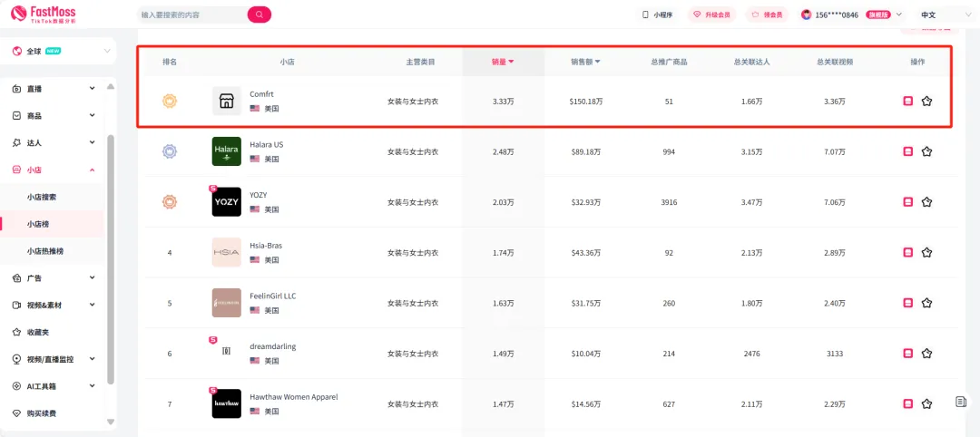Click the 收藏夹 star icon in sidebar
980x437 pixels.
tap(17, 332)
